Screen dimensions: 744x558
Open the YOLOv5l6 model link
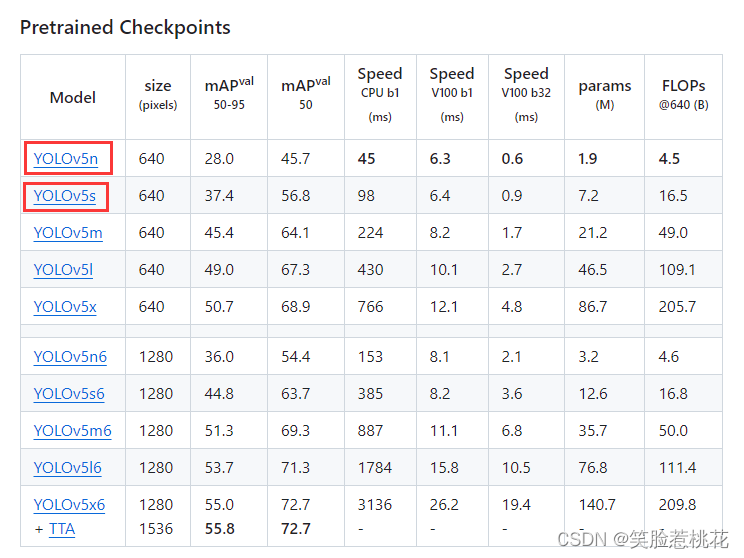pyautogui.click(x=67, y=467)
